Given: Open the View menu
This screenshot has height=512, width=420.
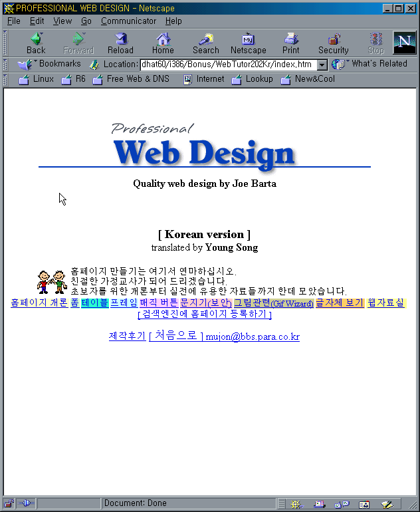Looking at the screenshot, I should click(62, 21).
